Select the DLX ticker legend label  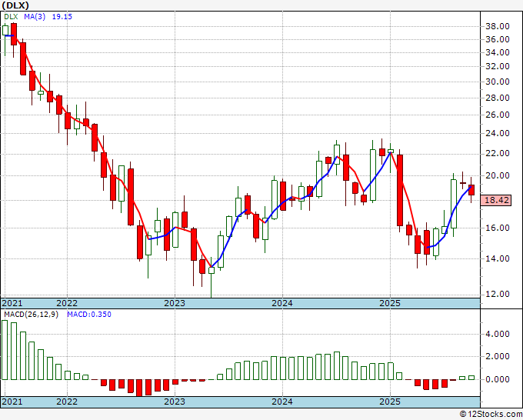[11, 17]
